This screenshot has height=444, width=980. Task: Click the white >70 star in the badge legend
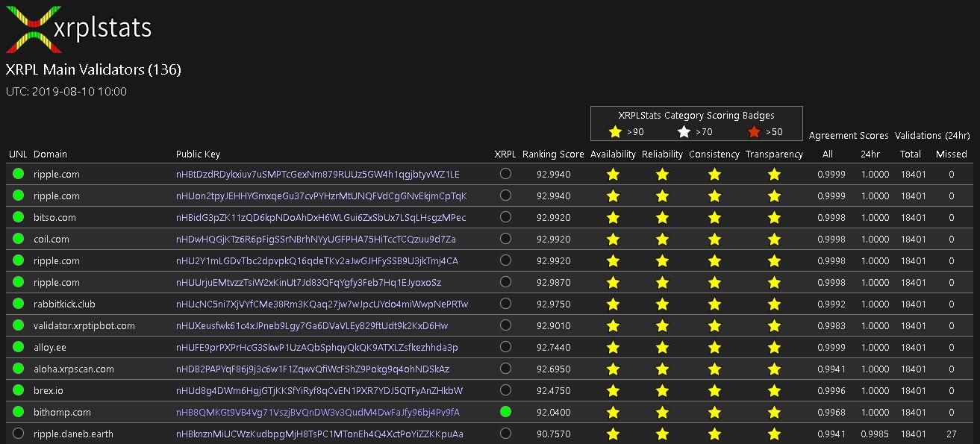[684, 132]
